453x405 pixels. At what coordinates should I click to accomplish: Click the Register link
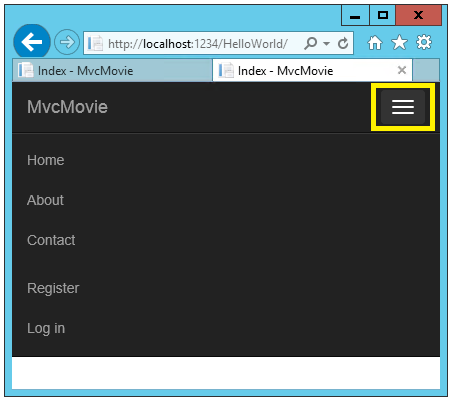click(x=53, y=288)
